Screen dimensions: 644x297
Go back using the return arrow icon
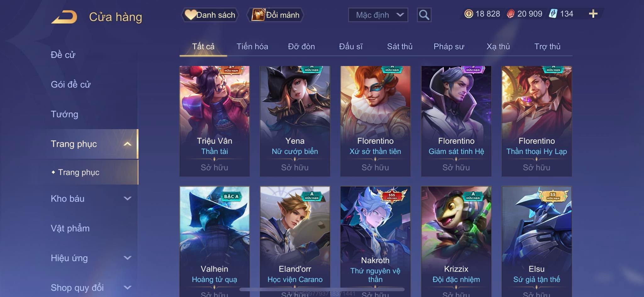[x=64, y=17]
